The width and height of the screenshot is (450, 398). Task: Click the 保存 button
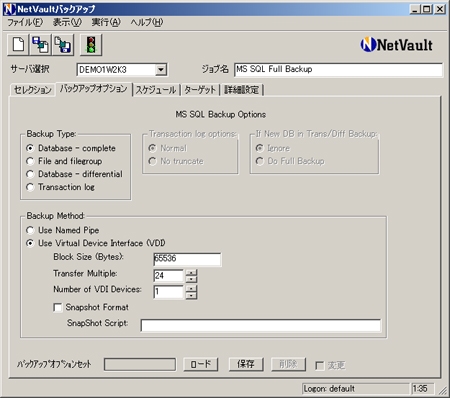coord(246,364)
